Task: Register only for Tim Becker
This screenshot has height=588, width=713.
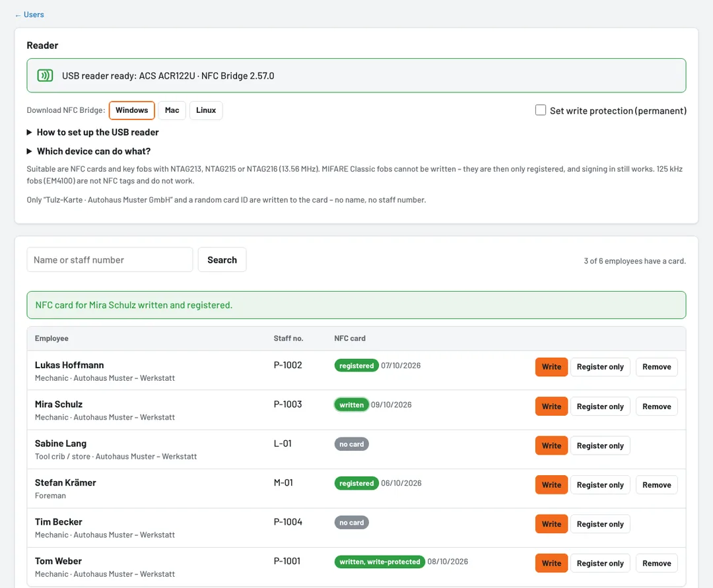Action: (600, 524)
